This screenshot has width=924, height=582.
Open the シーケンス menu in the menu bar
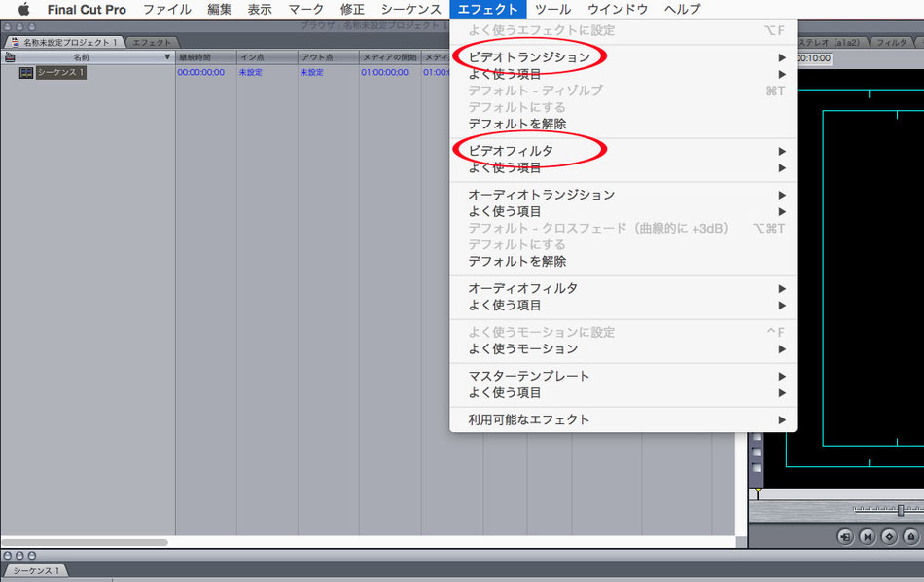[x=410, y=10]
